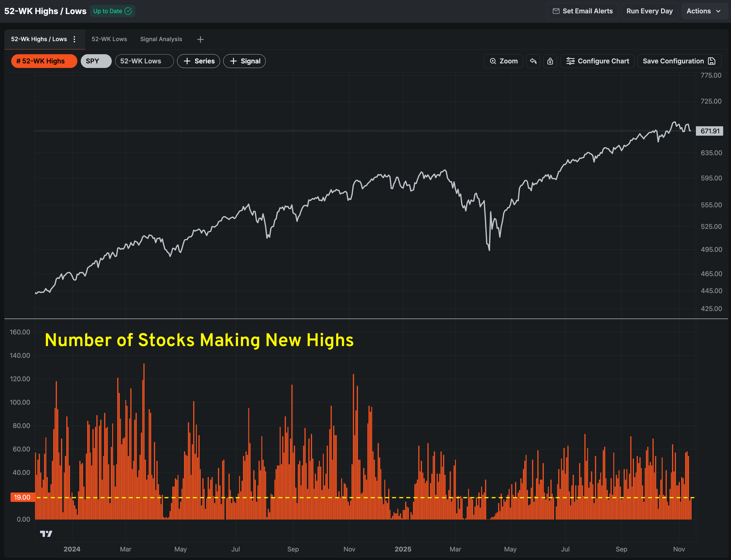Click the TradingView logo on chart

tap(46, 534)
